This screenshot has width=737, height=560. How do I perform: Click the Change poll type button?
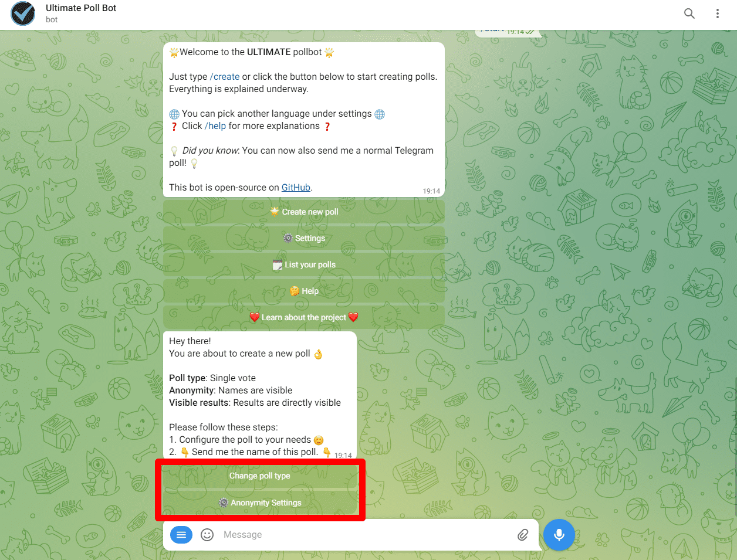pos(259,476)
